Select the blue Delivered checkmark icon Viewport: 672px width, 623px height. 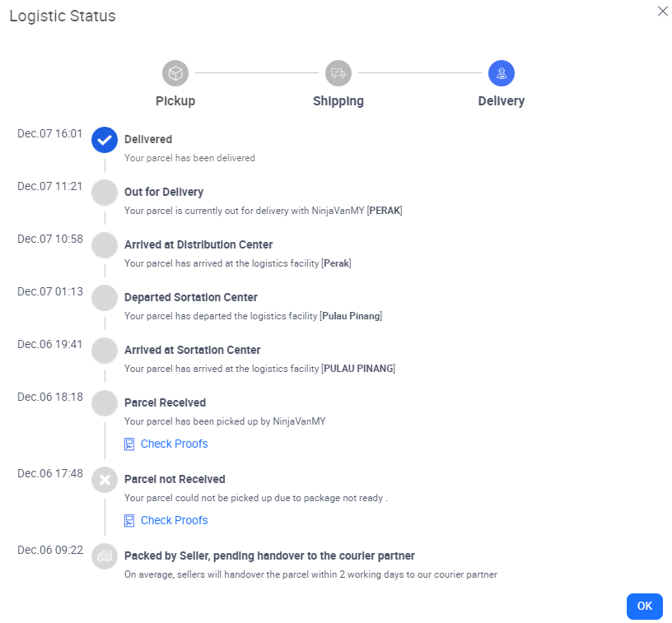tap(104, 140)
